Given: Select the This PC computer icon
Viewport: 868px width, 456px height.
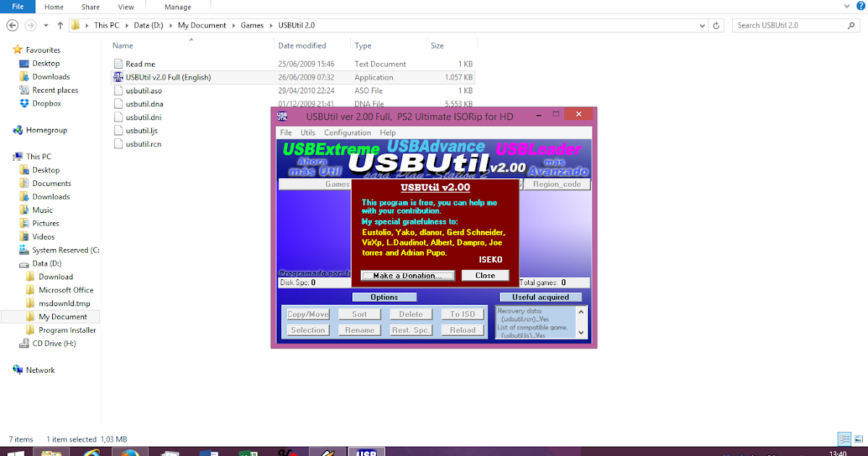Looking at the screenshot, I should coord(17,156).
